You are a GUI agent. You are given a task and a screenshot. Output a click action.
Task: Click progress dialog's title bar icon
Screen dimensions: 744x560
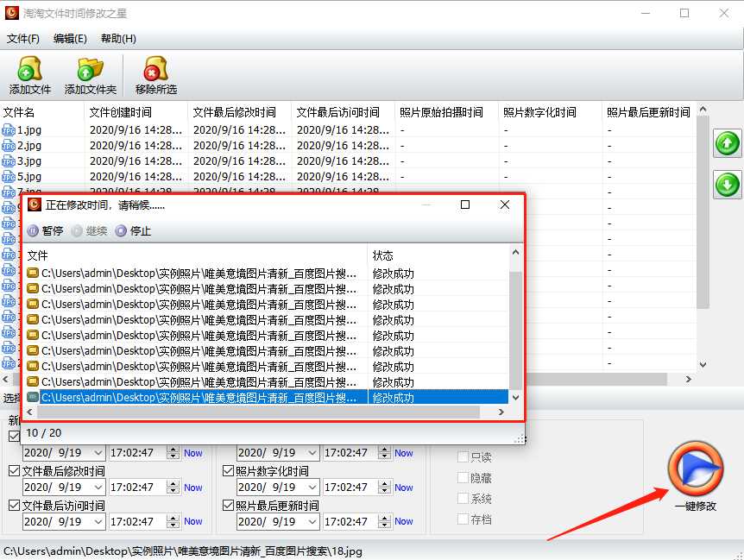pyautogui.click(x=35, y=204)
